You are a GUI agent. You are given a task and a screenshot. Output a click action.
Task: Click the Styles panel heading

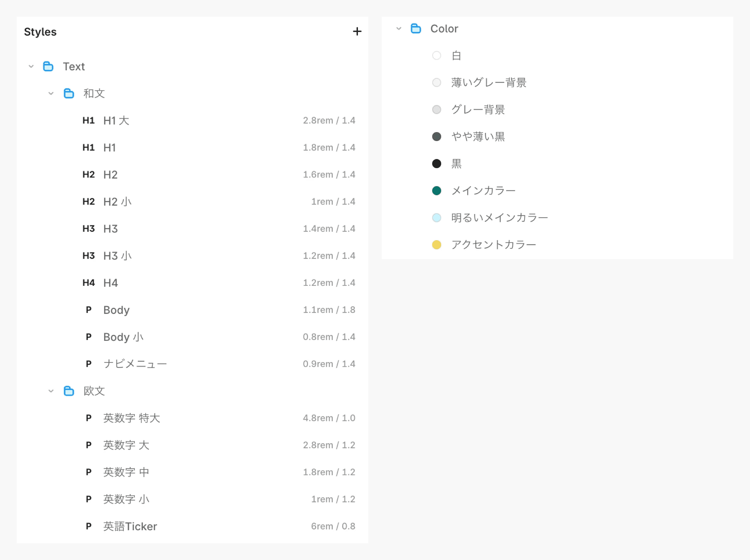pos(40,32)
